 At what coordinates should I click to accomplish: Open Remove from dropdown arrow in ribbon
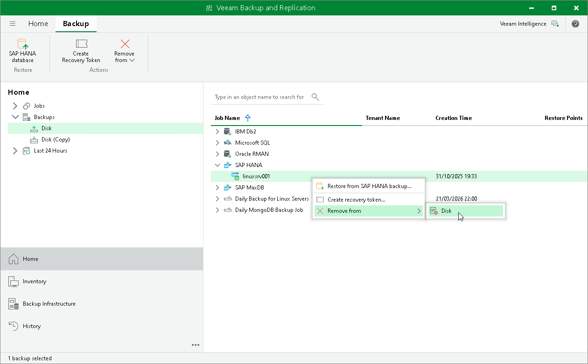(x=132, y=60)
